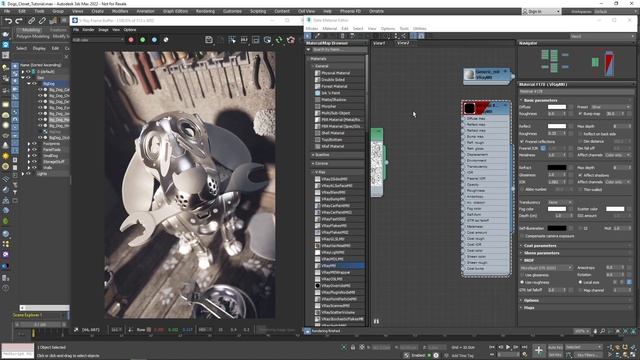This screenshot has height=360, width=640.
Task: Switch to the View1 tab
Action: coord(379,43)
